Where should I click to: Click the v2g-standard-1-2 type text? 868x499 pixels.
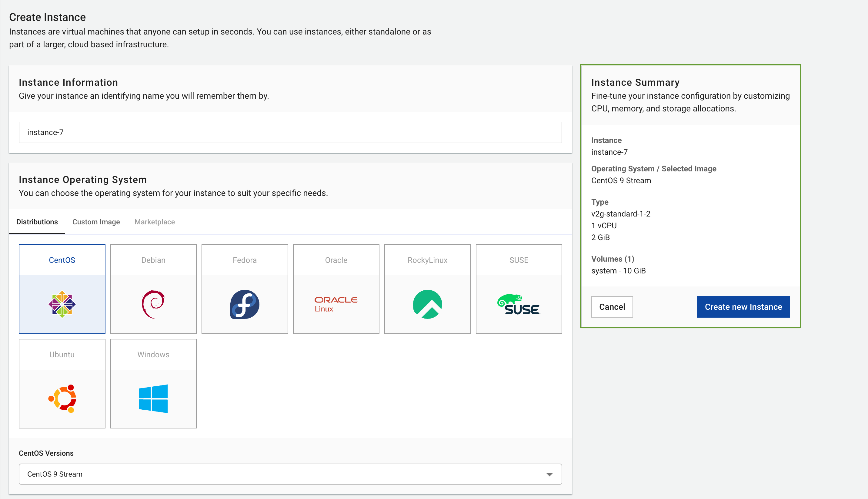coord(621,214)
